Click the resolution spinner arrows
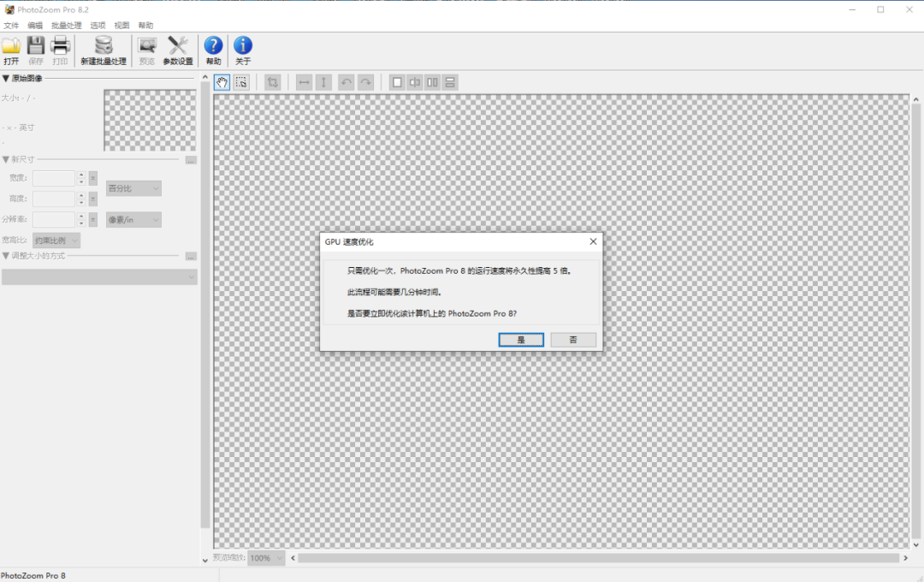Image resolution: width=924 pixels, height=582 pixels. click(81, 219)
